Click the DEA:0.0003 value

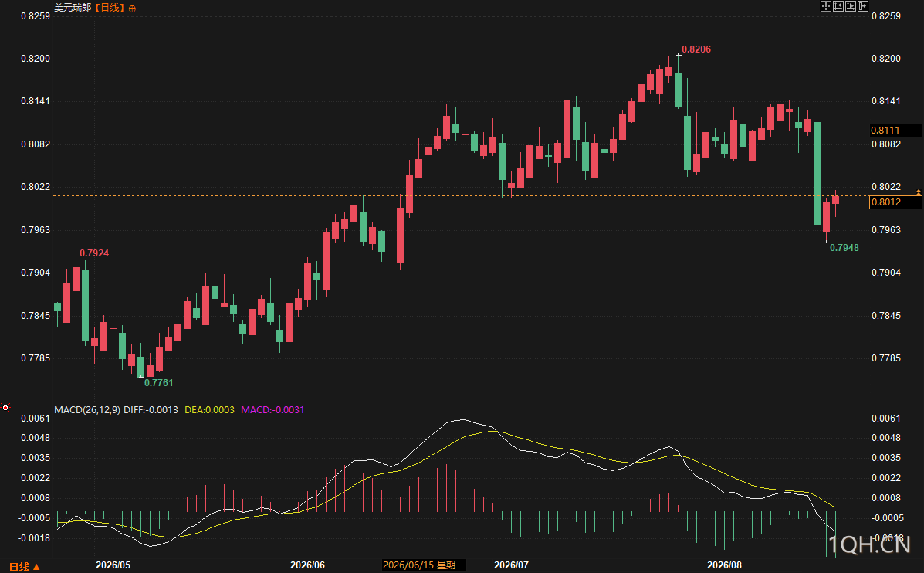click(x=209, y=410)
